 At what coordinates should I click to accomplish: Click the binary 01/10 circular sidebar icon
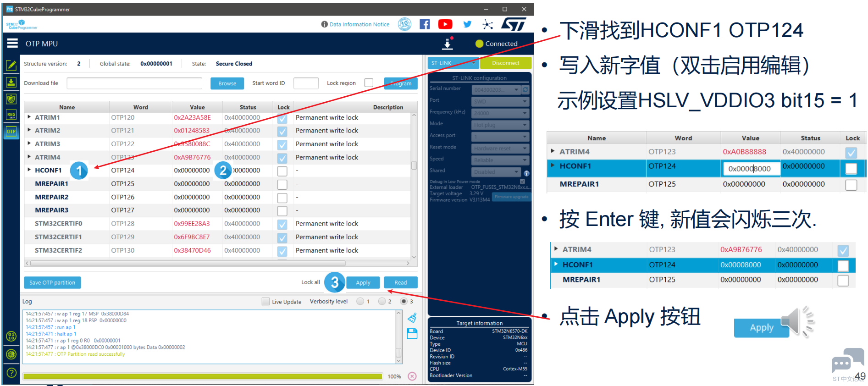(x=11, y=336)
